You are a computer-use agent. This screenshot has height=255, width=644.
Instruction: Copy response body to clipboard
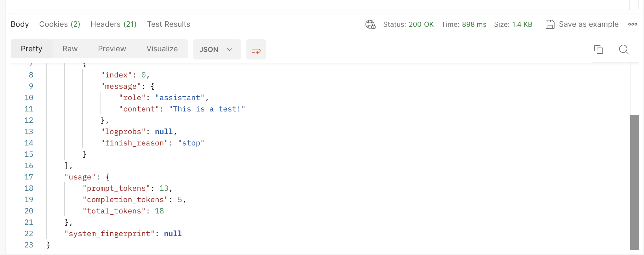pos(598,49)
